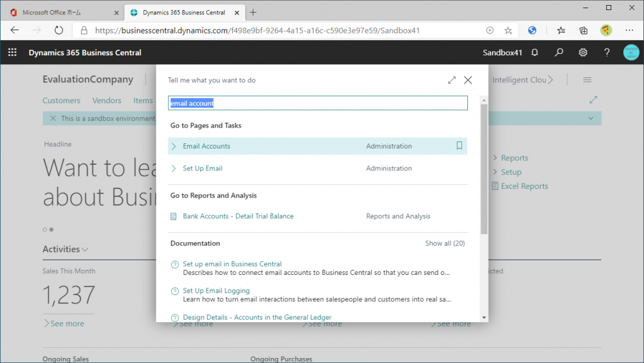Image resolution: width=644 pixels, height=363 pixels.
Task: Expand the Activities section dropdown
Action: point(86,250)
